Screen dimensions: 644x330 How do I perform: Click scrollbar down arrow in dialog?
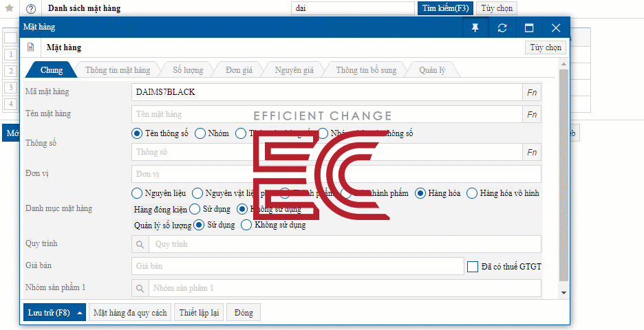[564, 293]
